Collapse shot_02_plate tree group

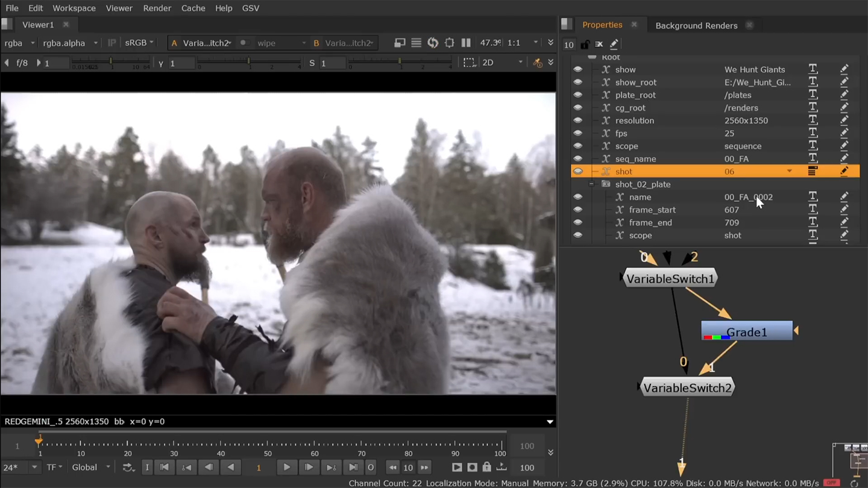click(591, 184)
